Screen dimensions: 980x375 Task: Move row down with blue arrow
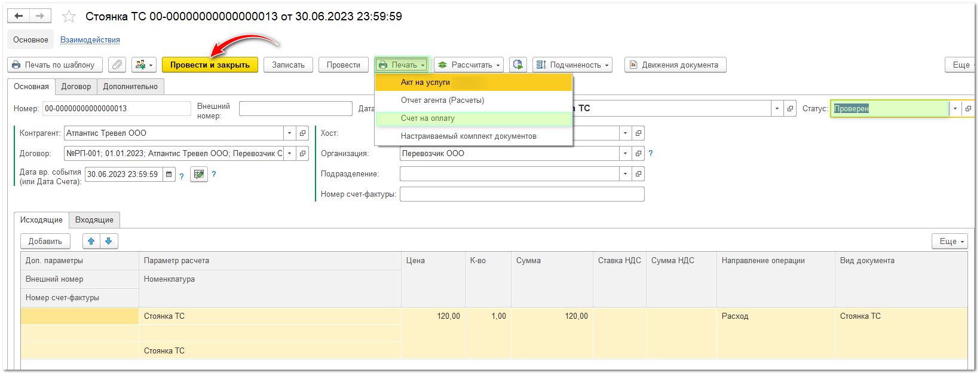(109, 241)
